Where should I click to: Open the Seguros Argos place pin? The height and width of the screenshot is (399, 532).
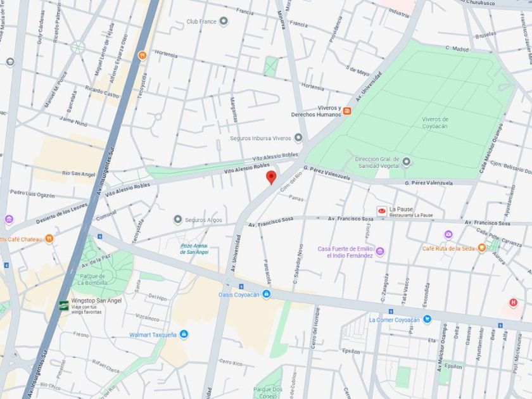178,220
